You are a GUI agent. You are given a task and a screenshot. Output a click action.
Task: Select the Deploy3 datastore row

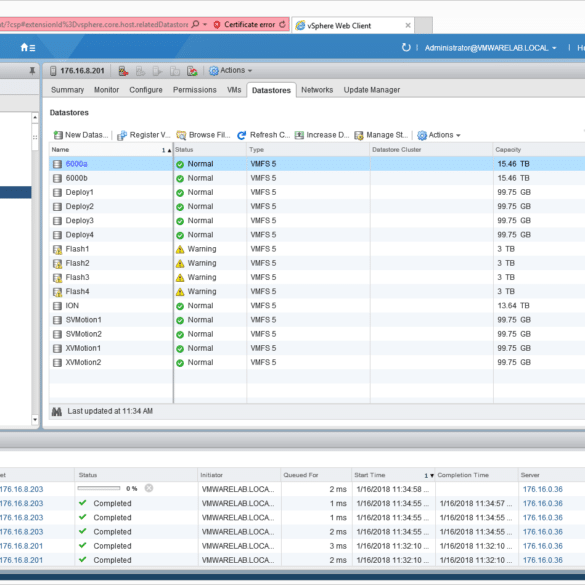pos(317,221)
